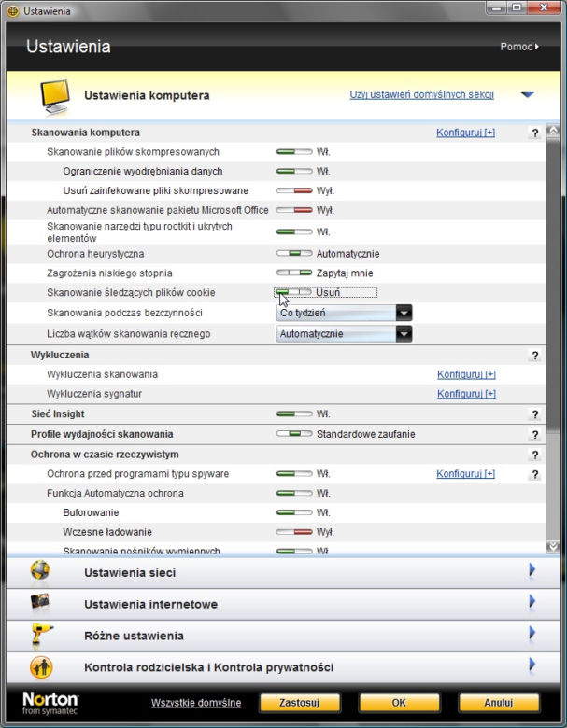Adjust Profile wydajności skanowania slider

294,434
